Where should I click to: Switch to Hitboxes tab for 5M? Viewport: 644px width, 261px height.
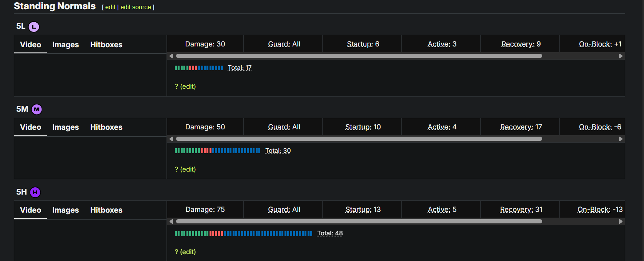[106, 127]
